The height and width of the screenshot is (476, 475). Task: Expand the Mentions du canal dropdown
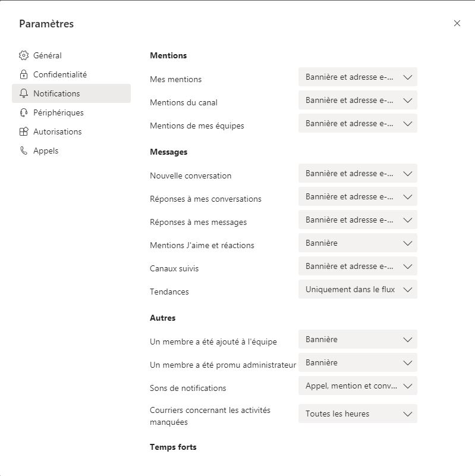coord(358,100)
